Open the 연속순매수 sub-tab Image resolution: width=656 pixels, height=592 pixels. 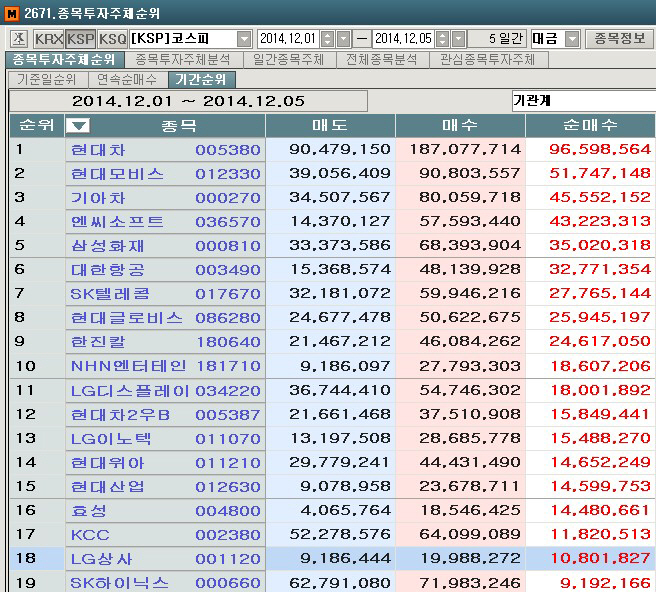127,79
